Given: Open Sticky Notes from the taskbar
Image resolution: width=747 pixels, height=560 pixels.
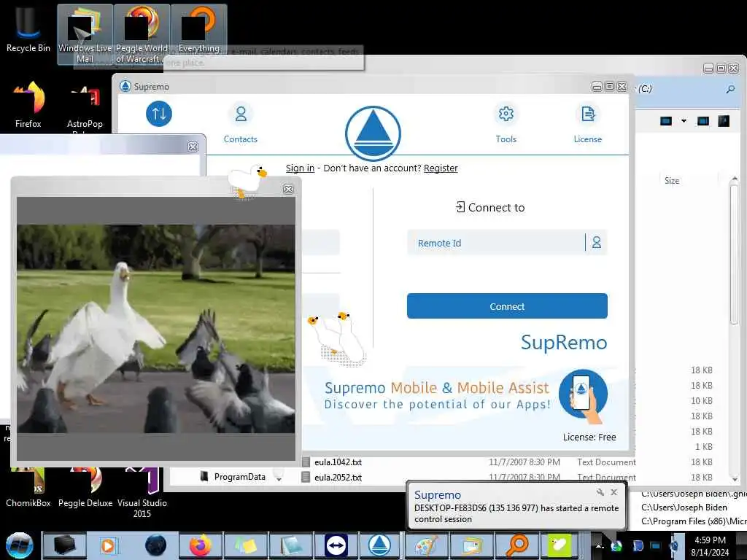Looking at the screenshot, I should click(245, 545).
